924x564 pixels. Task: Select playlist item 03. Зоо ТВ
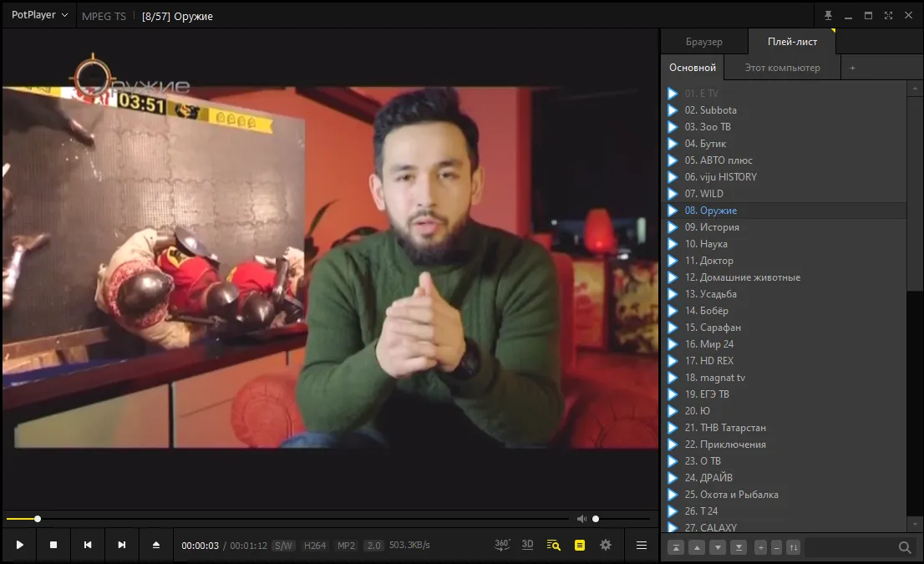pyautogui.click(x=784, y=127)
